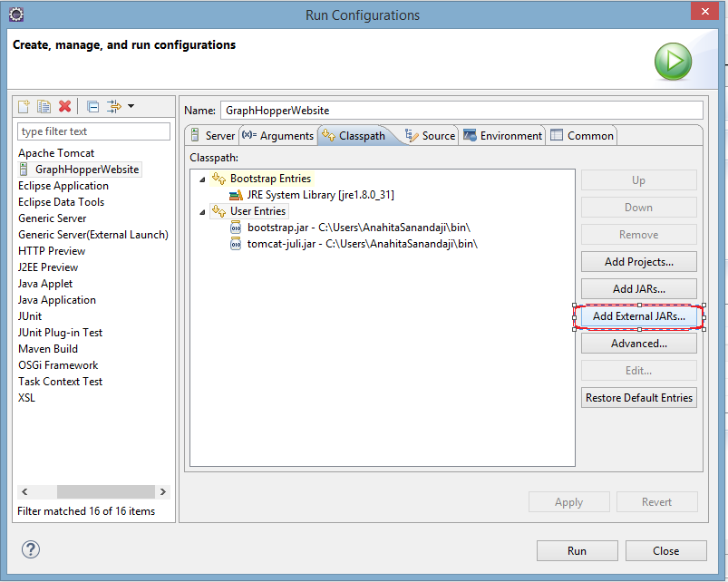Viewport: 728px width, 582px height.
Task: Delete selected launch configuration with red X
Action: click(65, 107)
